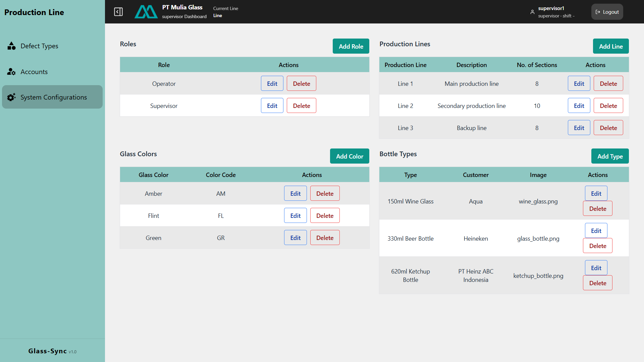Edit the Amber glass color

point(295,193)
